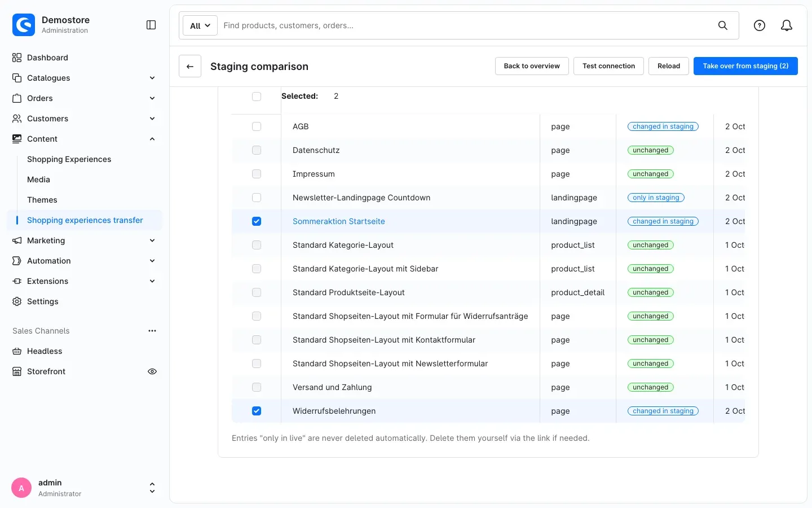Select Shopping experiences transfer item
Screen dimensions: 812x508
tap(85, 220)
